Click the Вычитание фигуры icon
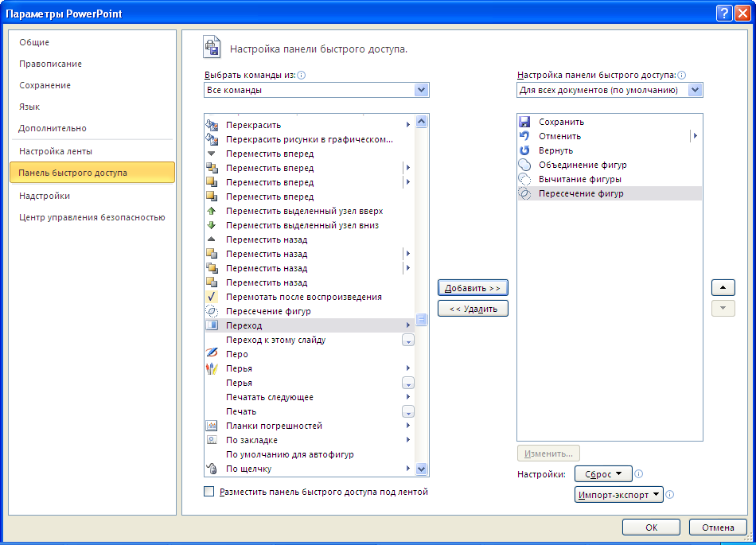Screen dimensions: 756x545 (524, 179)
